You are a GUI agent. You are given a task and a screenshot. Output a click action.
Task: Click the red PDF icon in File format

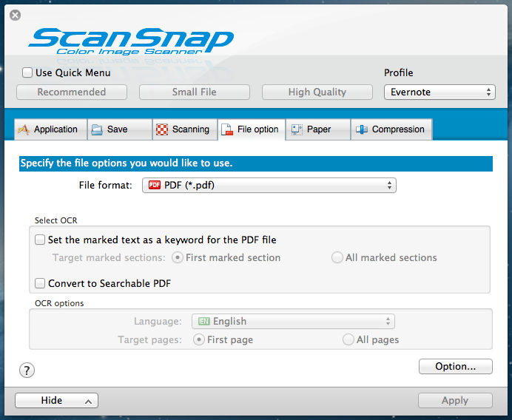[155, 185]
